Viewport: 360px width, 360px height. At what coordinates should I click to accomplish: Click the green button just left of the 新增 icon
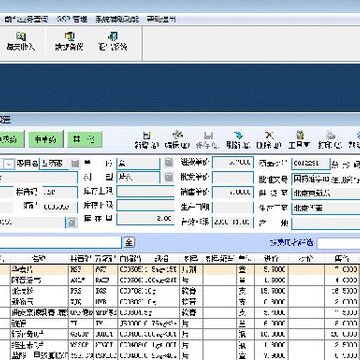pyautogui.click(x=85, y=140)
